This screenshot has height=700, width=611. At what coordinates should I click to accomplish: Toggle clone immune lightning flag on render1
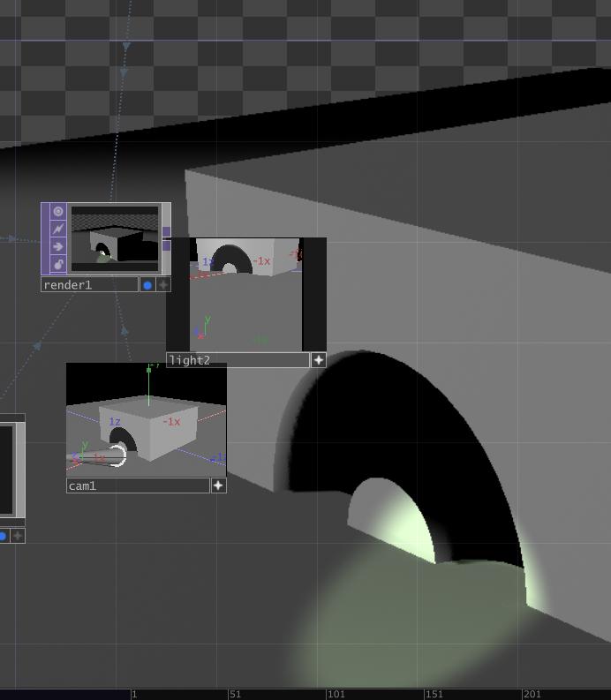tap(58, 229)
